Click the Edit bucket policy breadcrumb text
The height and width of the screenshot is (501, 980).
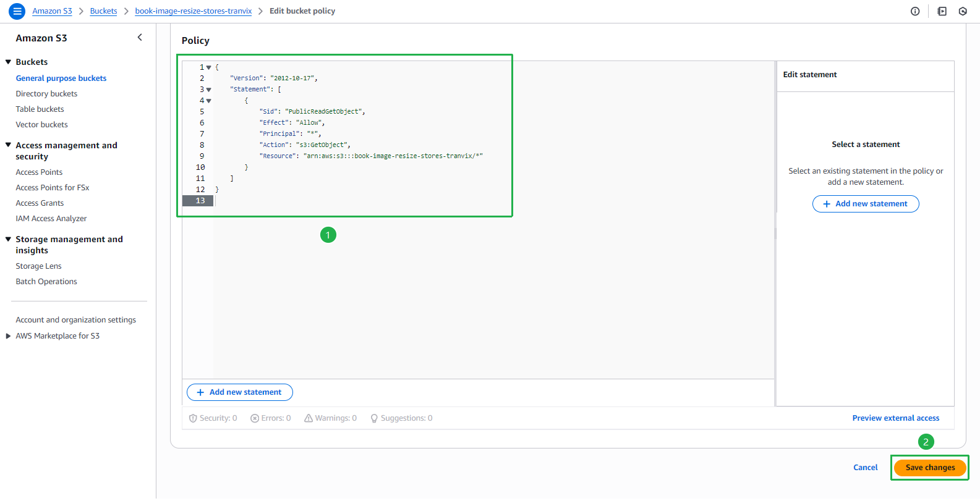click(302, 11)
